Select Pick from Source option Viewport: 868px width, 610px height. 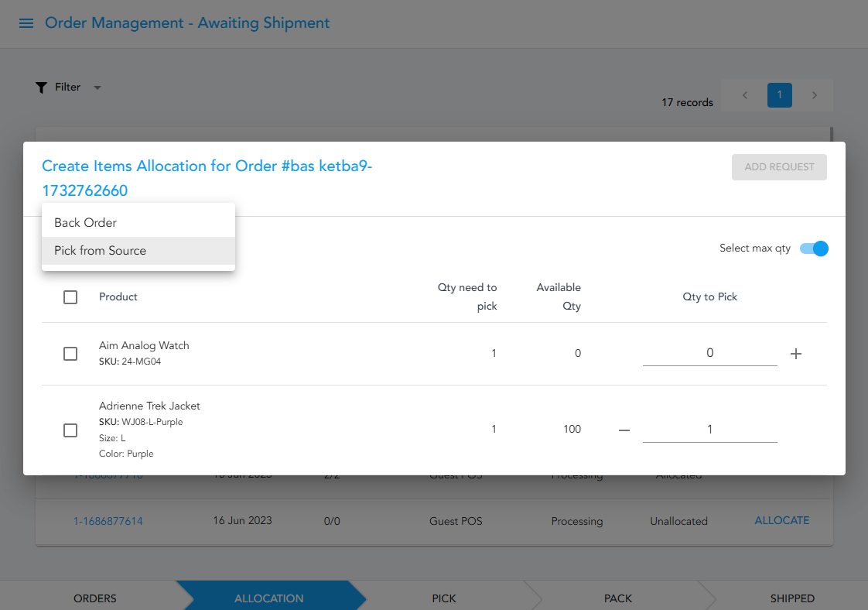(x=100, y=250)
